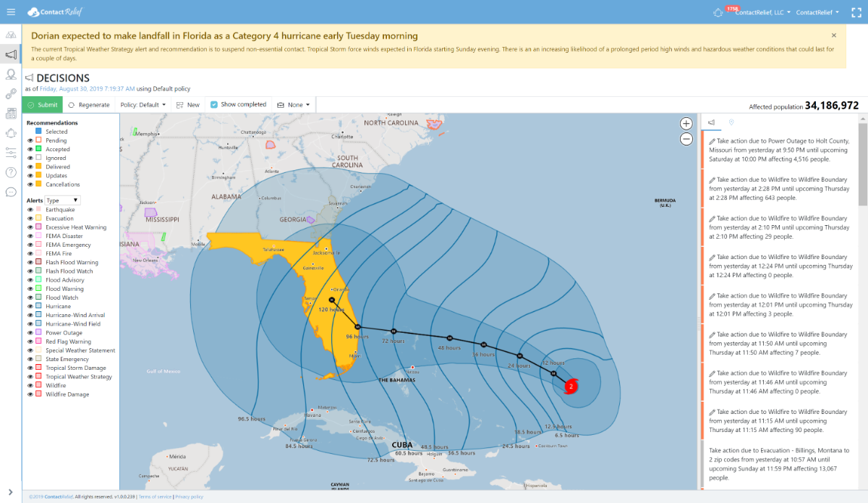This screenshot has width=868, height=503.
Task: Select the Evacuation - Billings, Montana decision entry
Action: coord(779,464)
